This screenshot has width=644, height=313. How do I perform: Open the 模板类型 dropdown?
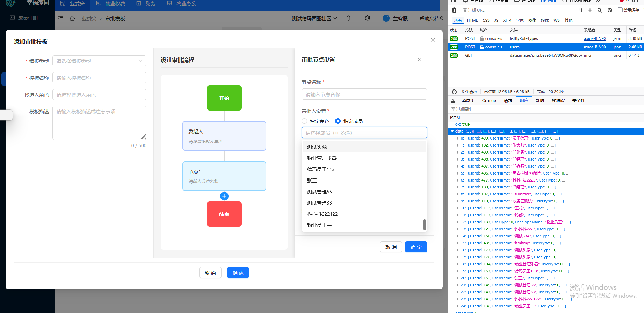pos(99,61)
